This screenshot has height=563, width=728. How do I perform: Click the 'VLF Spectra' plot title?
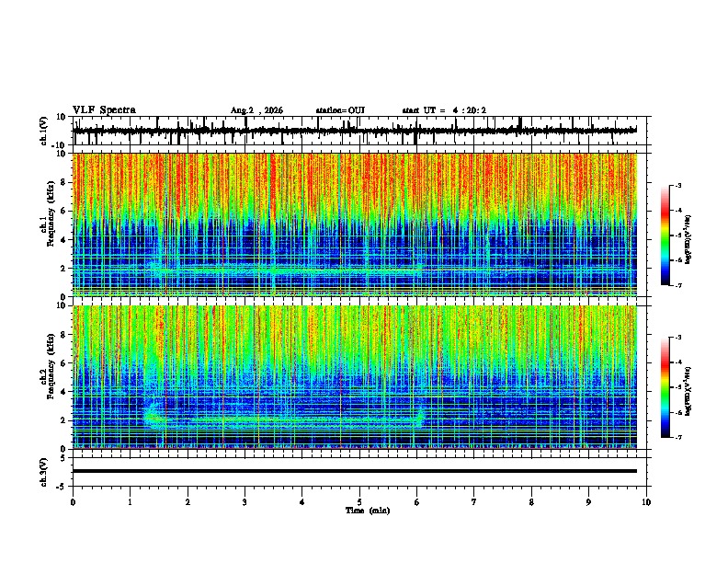tap(104, 110)
